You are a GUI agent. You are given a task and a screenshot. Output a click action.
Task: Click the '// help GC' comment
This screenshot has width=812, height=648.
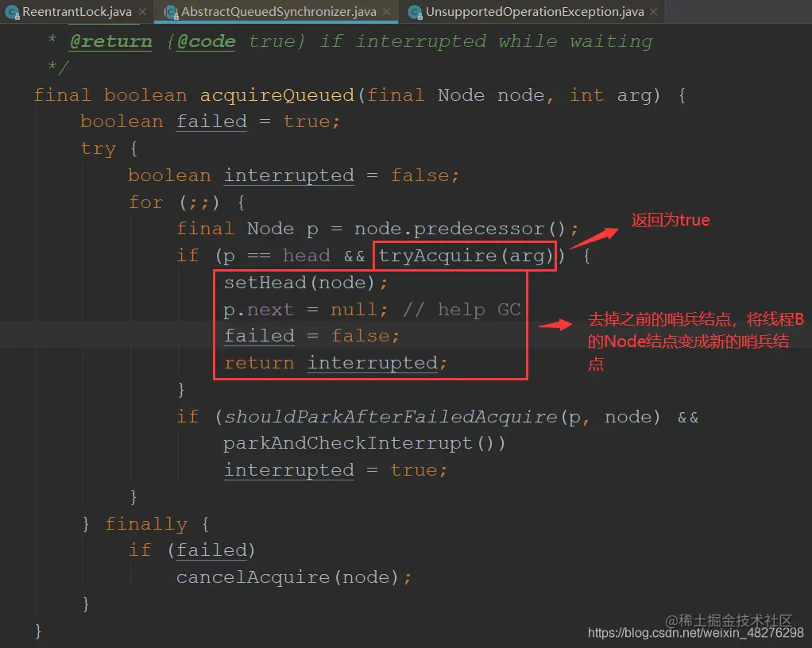(x=462, y=310)
